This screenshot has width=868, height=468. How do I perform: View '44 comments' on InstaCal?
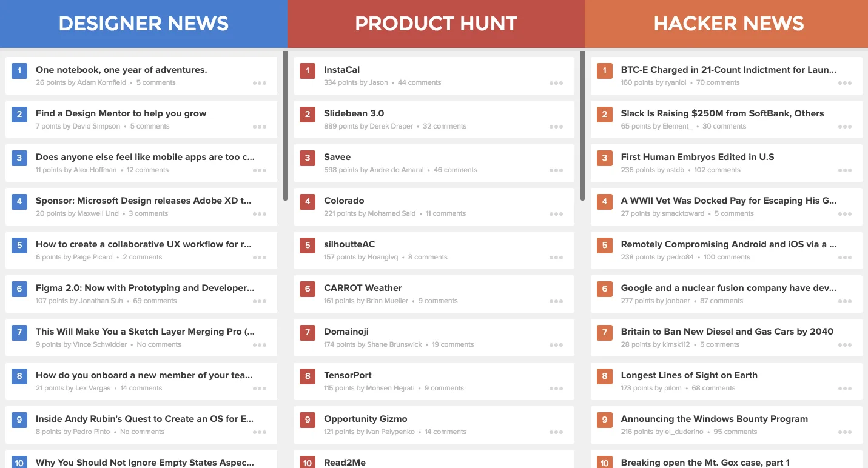click(x=419, y=82)
